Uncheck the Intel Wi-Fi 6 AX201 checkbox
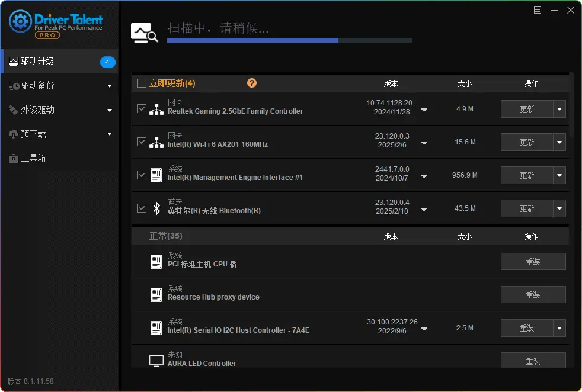 142,142
